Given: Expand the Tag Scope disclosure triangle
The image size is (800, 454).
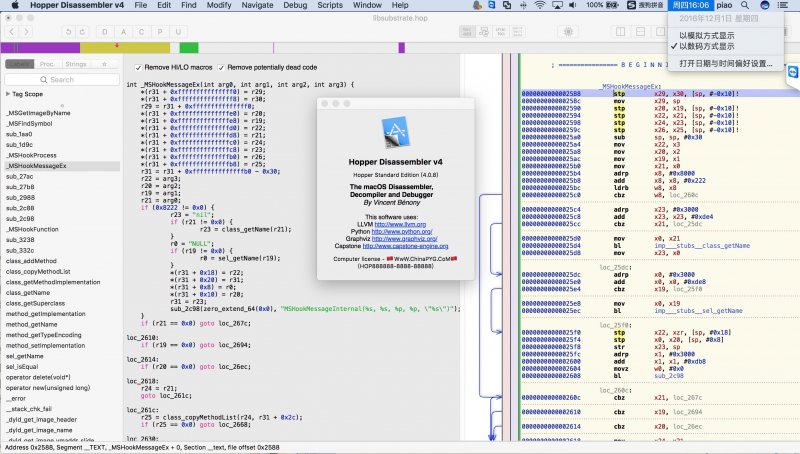Looking at the screenshot, I should pos(8,94).
